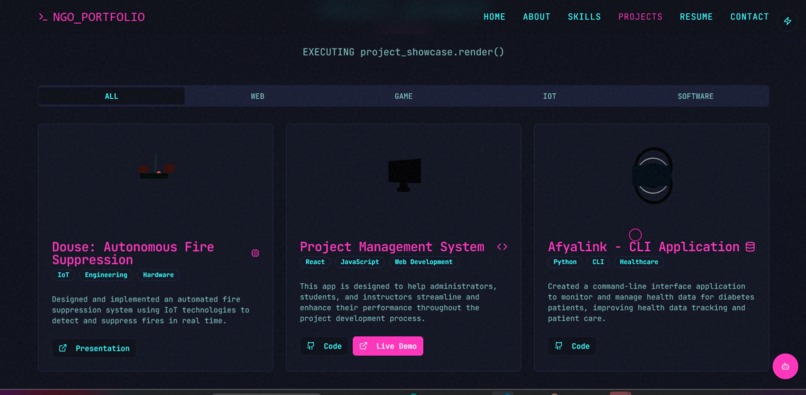Filter projects by WEB tab
Viewport: 806px width, 395px height.
pyautogui.click(x=258, y=96)
